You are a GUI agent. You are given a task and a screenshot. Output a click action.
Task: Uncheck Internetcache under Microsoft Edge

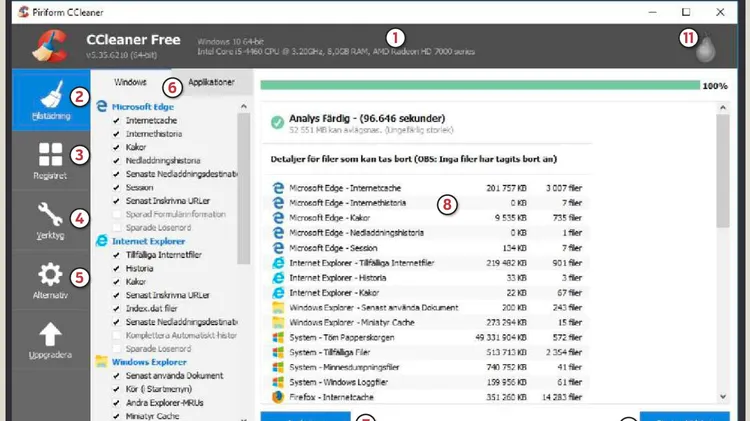pyautogui.click(x=116, y=121)
